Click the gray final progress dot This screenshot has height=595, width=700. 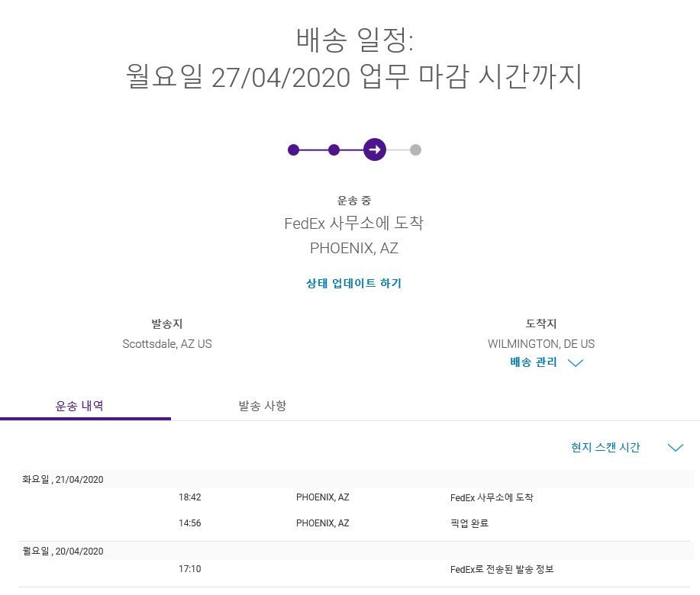[415, 150]
